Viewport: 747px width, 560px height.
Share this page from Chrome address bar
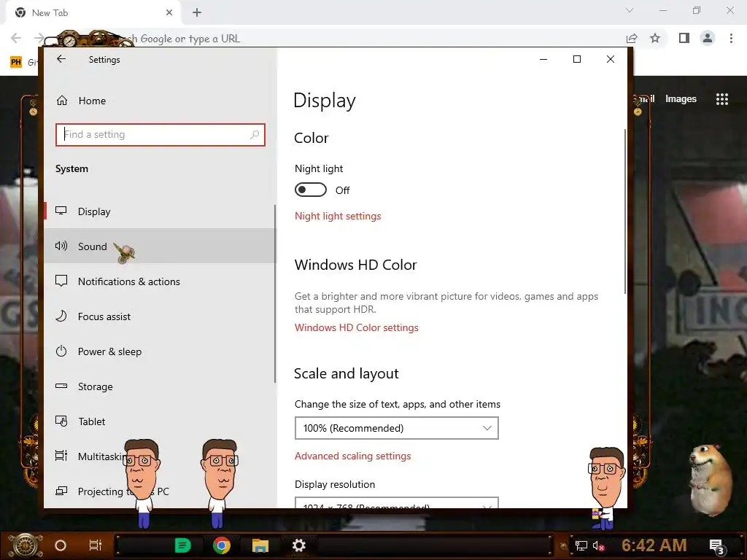[632, 38]
